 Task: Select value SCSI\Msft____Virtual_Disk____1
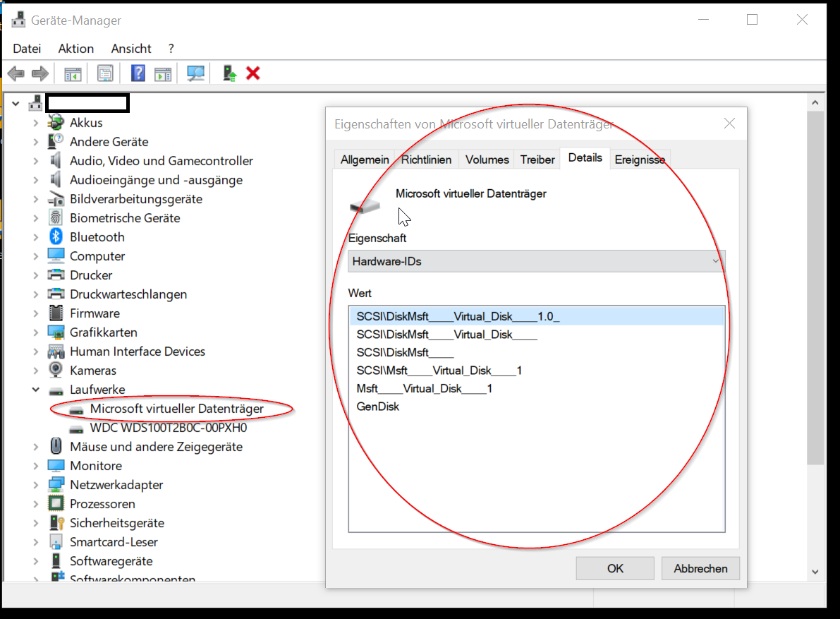click(x=536, y=371)
